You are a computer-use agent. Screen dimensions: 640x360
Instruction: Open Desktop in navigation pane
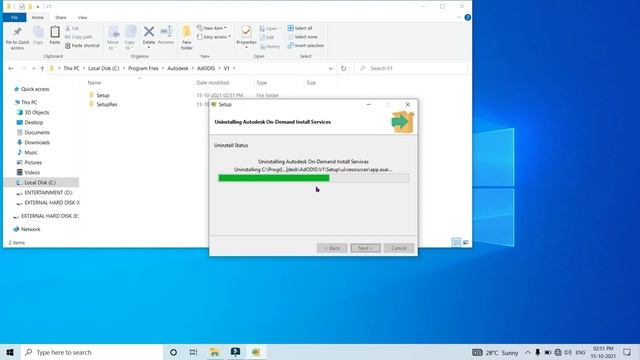click(33, 122)
